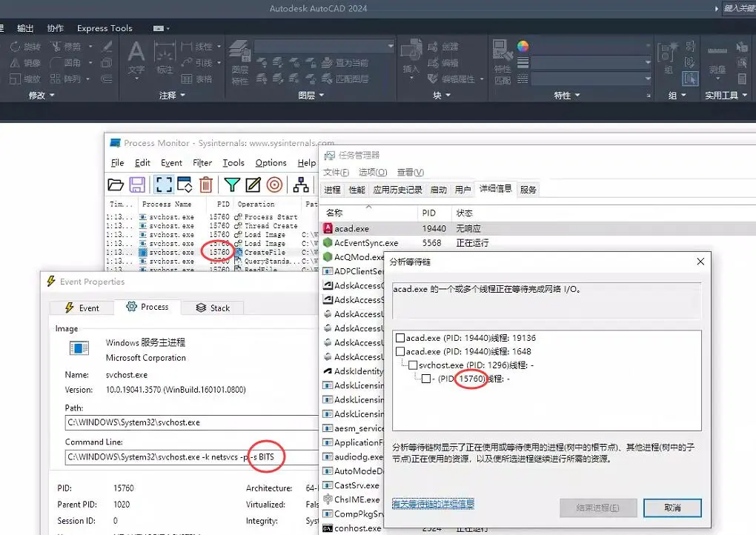The height and width of the screenshot is (535, 756).
Task: Select the Trim (修剪) tool in AutoCAD
Action: pyautogui.click(x=66, y=46)
